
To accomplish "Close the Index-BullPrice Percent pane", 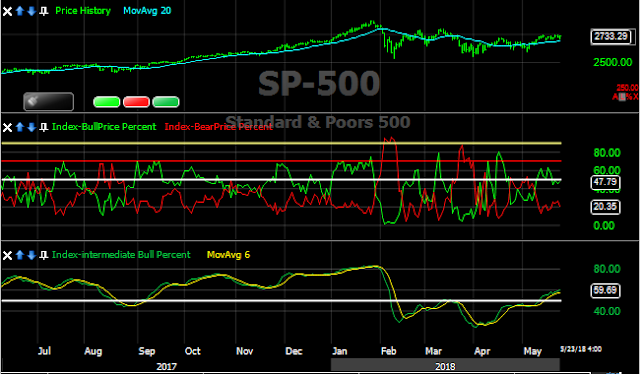I will tap(7, 128).
